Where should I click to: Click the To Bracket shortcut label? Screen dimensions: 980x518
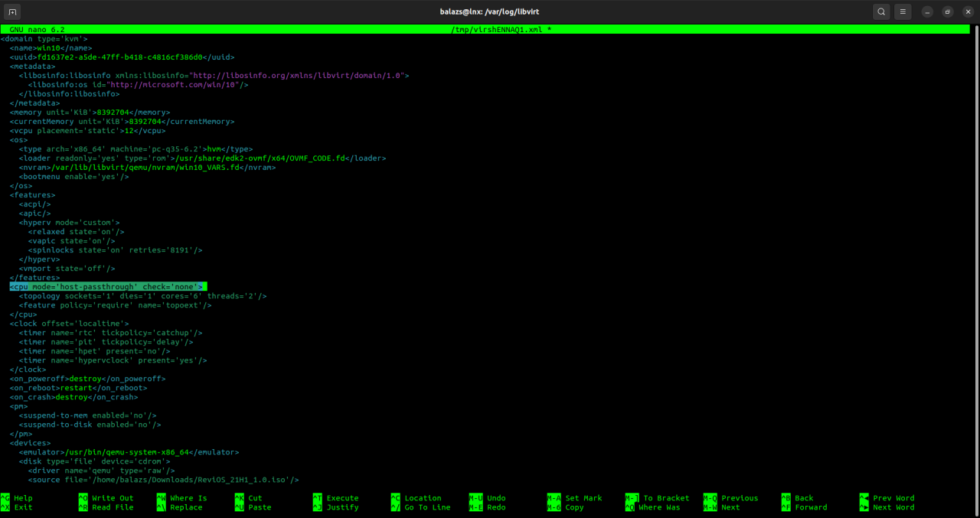point(666,498)
